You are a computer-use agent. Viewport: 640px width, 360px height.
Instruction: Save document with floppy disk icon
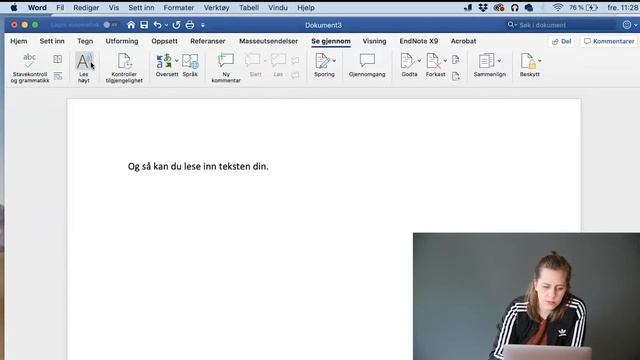(144, 25)
